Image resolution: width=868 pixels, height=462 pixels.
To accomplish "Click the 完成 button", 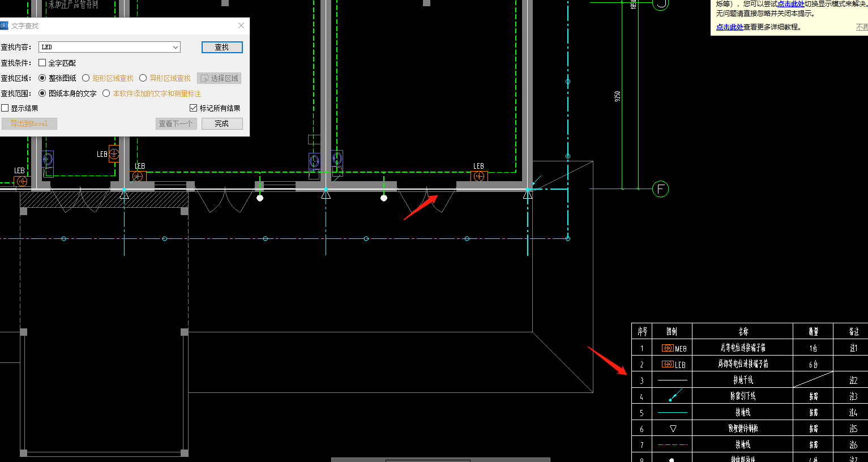I will [222, 123].
